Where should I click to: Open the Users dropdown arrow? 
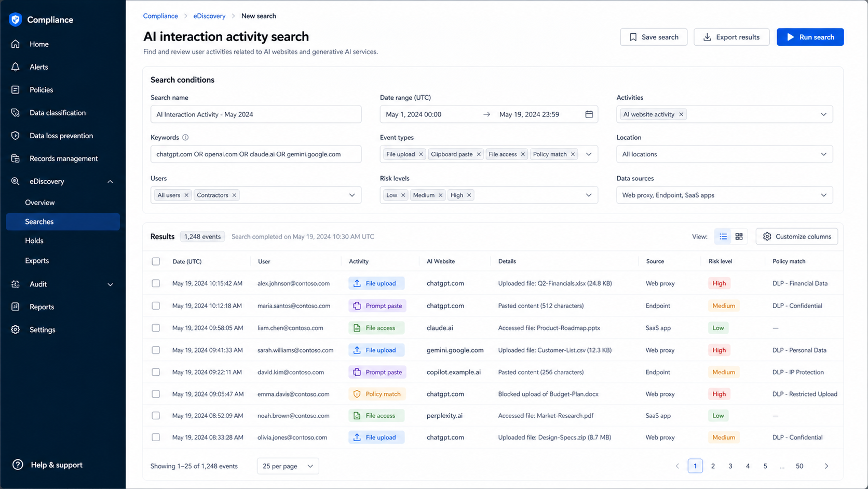coord(352,195)
